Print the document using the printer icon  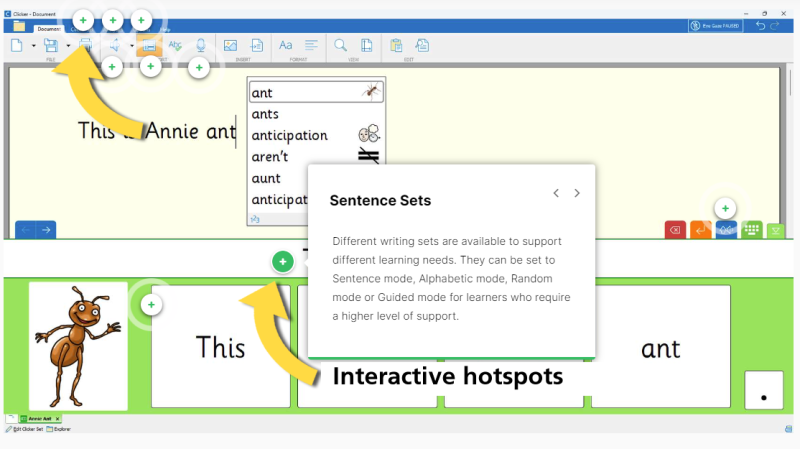pos(85,45)
